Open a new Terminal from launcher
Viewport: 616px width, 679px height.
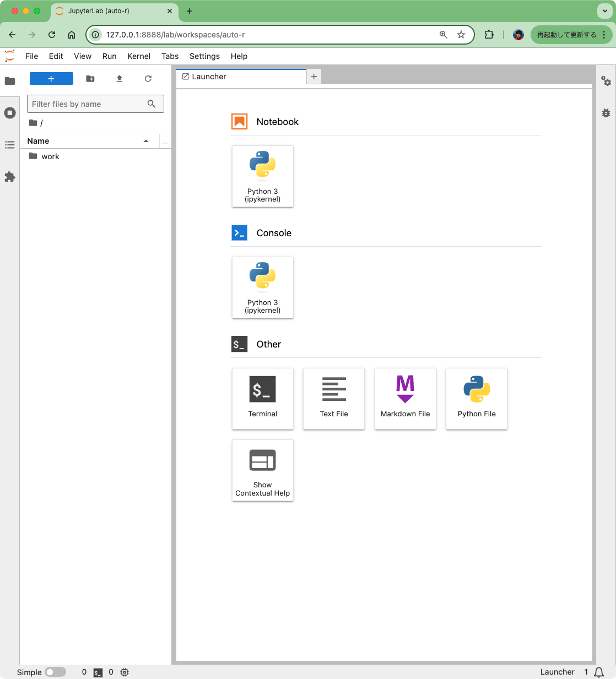pos(263,399)
